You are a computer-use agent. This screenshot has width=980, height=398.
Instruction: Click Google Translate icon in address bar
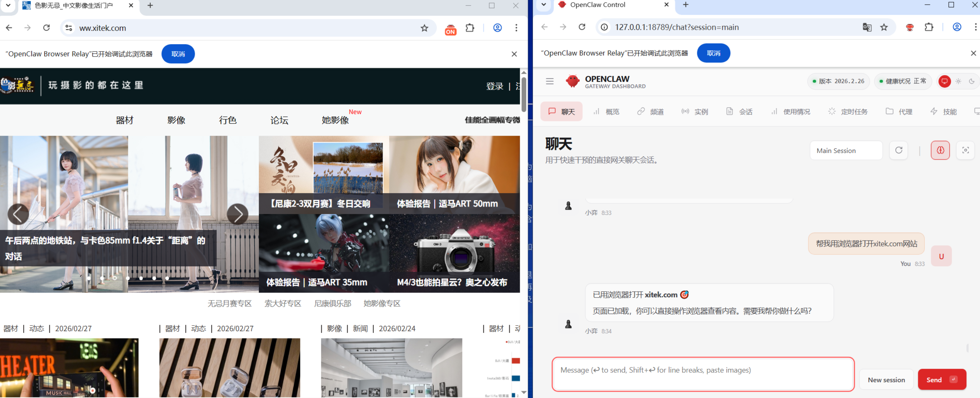click(867, 27)
